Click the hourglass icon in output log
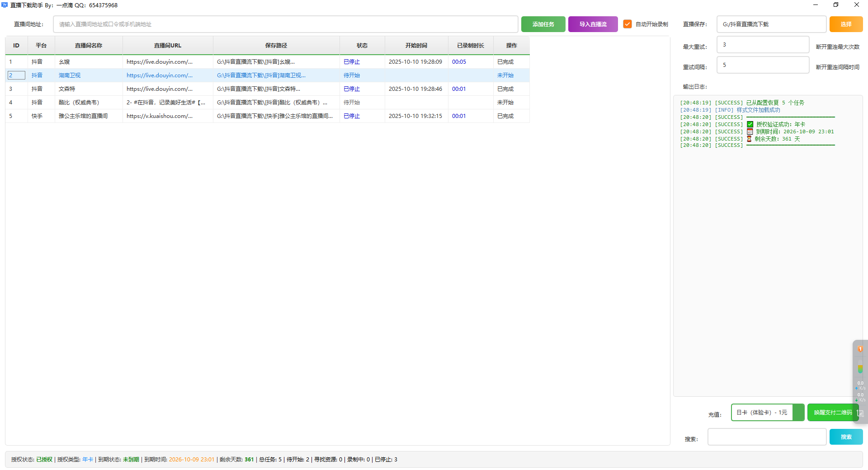This screenshot has width=868, height=470. click(749, 139)
